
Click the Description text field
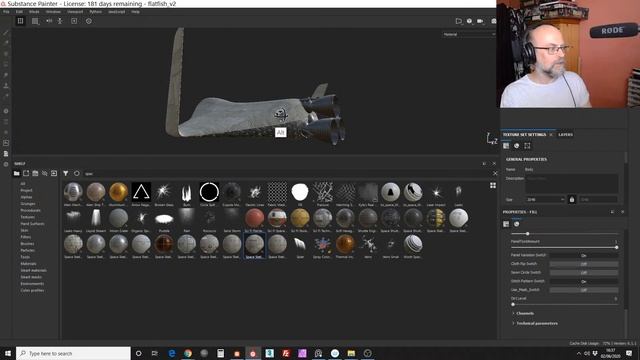pyautogui.click(x=571, y=184)
